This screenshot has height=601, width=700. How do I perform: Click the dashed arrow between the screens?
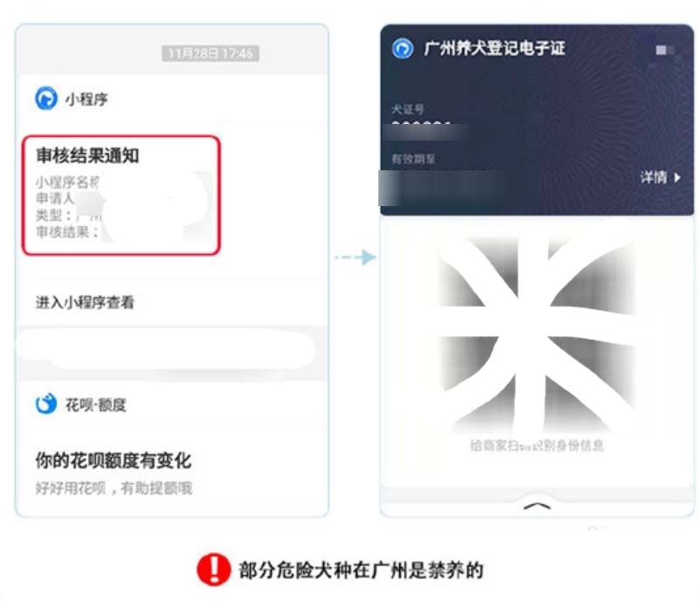[356, 257]
